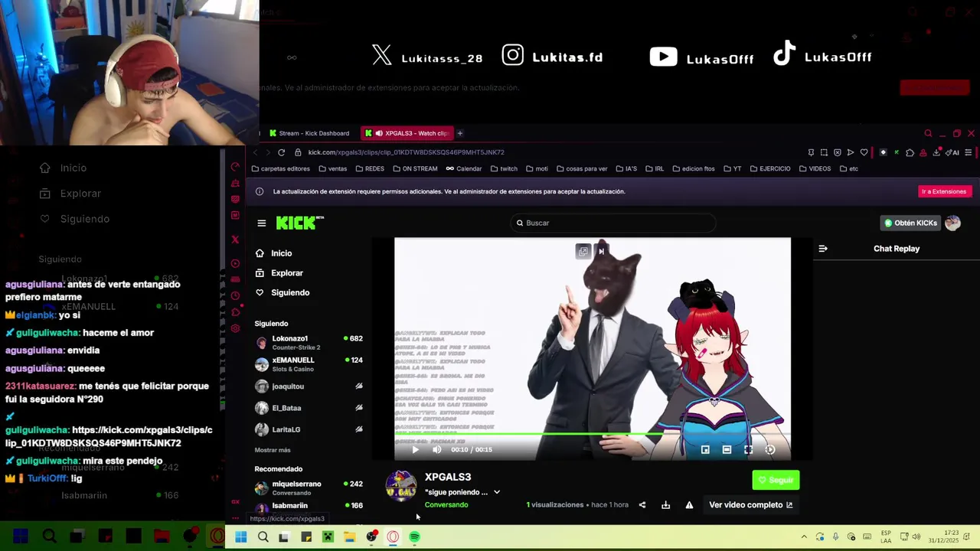Report the clip with warning icon
Image resolution: width=980 pixels, height=551 pixels.
point(689,505)
